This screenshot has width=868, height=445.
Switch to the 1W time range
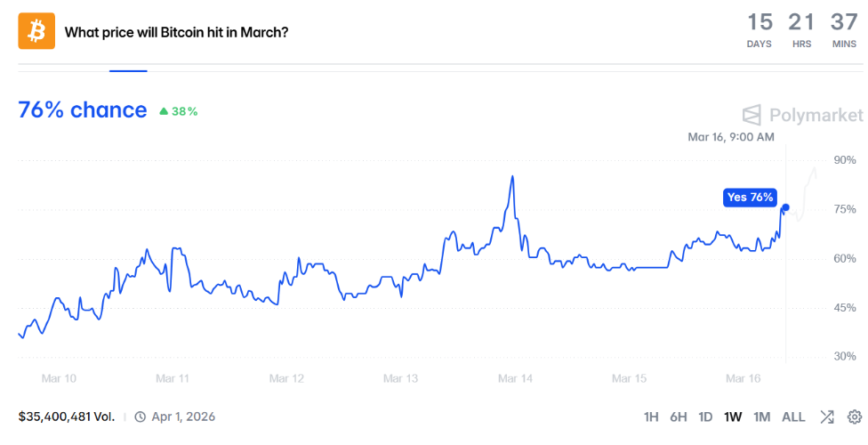coord(733,417)
